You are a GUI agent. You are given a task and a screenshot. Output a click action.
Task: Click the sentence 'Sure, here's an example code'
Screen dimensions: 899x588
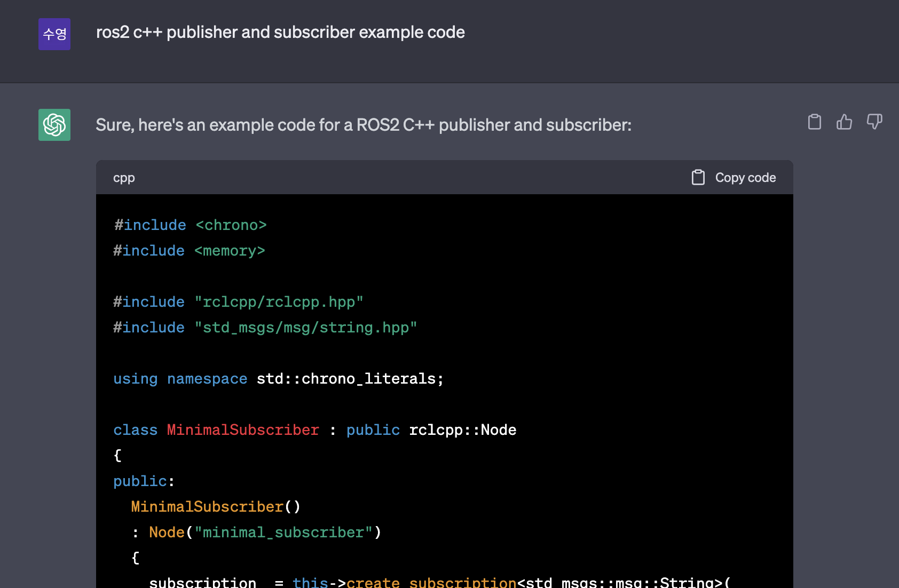364,125
